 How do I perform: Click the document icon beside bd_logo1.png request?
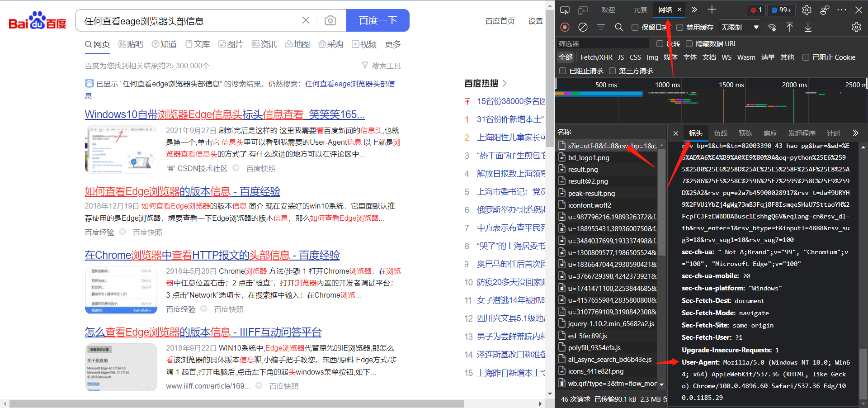[562, 157]
